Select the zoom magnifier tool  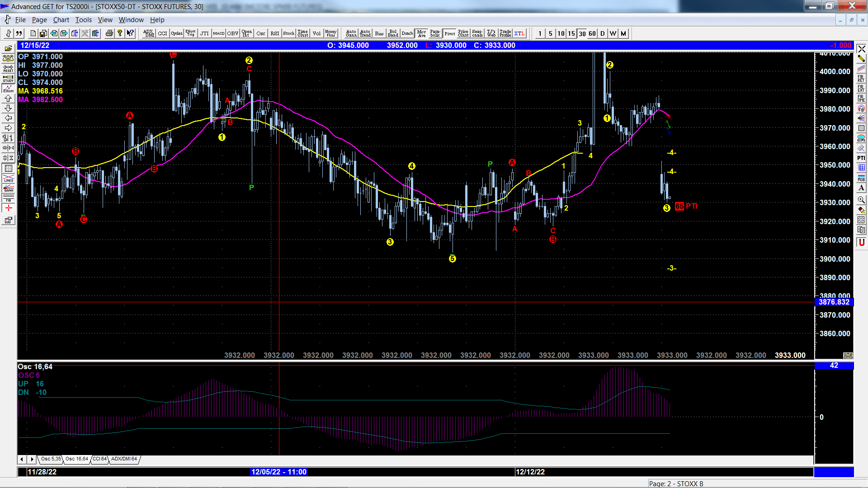click(861, 200)
